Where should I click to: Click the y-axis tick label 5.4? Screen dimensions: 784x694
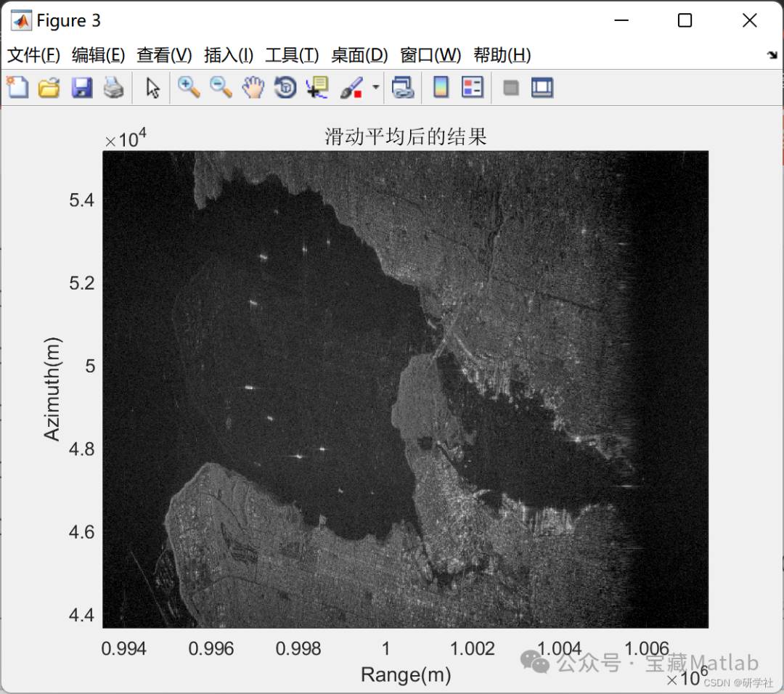[x=81, y=200]
